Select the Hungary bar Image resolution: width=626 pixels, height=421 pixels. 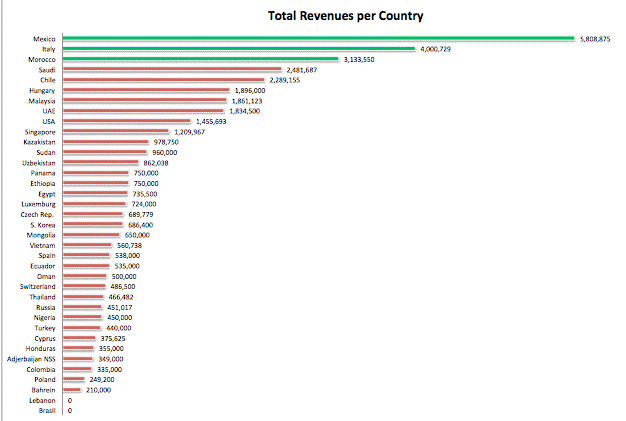(146, 90)
